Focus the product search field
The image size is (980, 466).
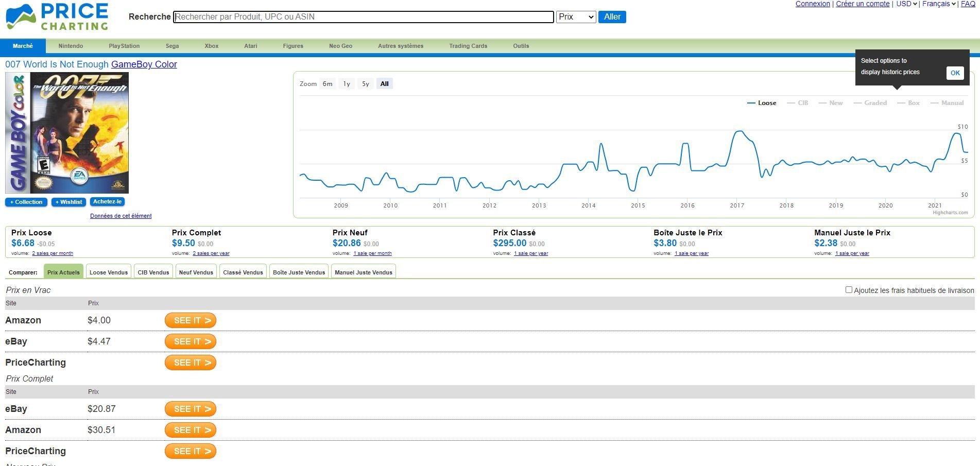[x=364, y=17]
